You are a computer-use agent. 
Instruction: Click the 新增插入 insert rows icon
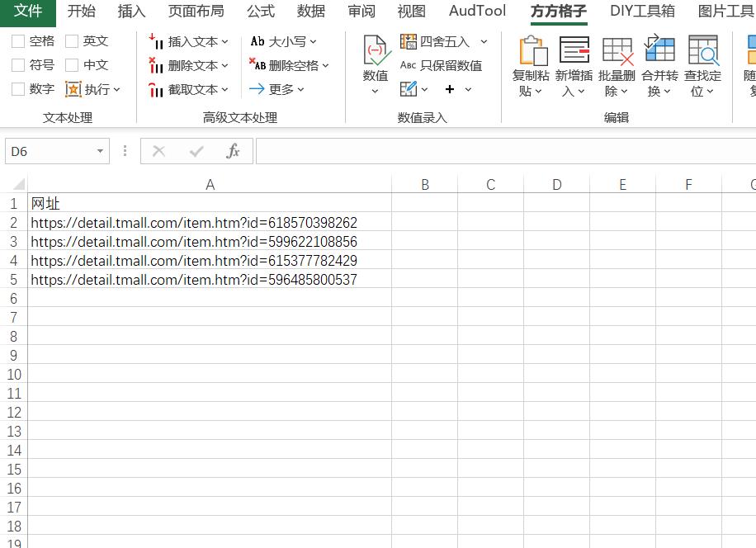[x=574, y=50]
